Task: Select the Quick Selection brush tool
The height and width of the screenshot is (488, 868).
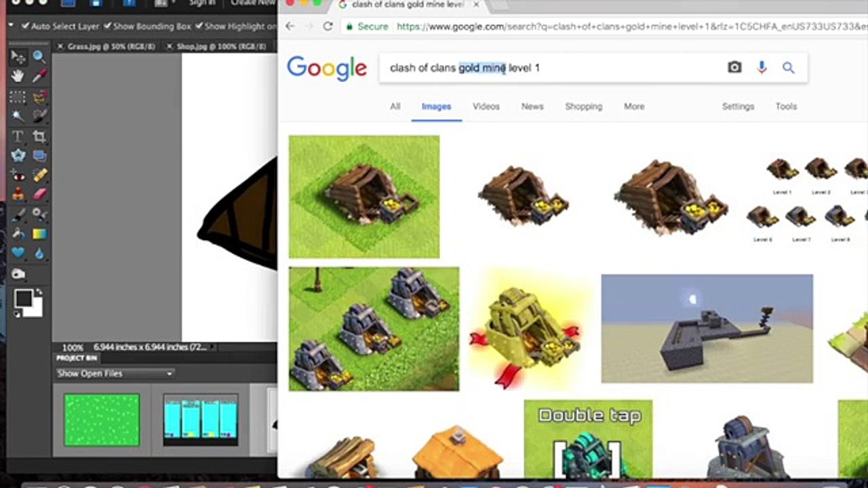Action: point(39,116)
